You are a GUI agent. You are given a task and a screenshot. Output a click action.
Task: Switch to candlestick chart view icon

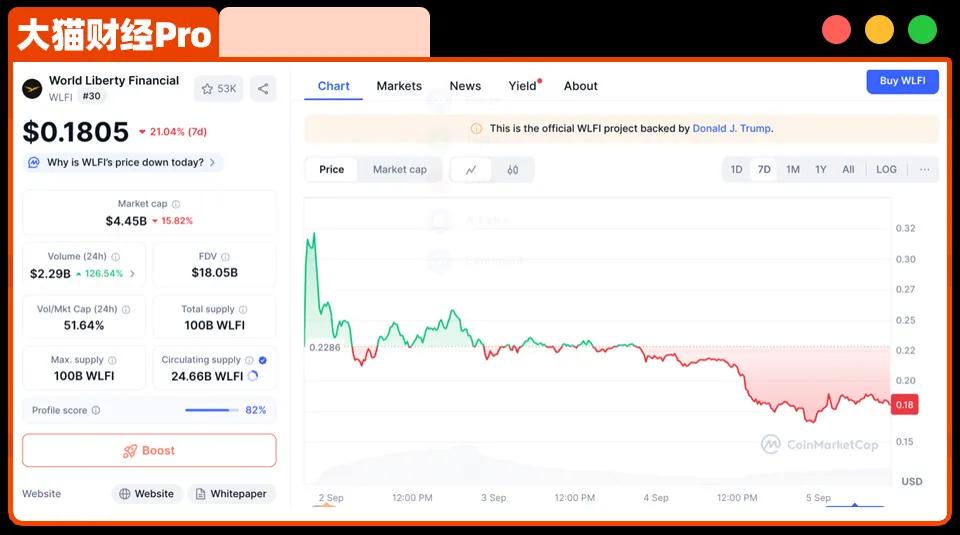pyautogui.click(x=513, y=170)
